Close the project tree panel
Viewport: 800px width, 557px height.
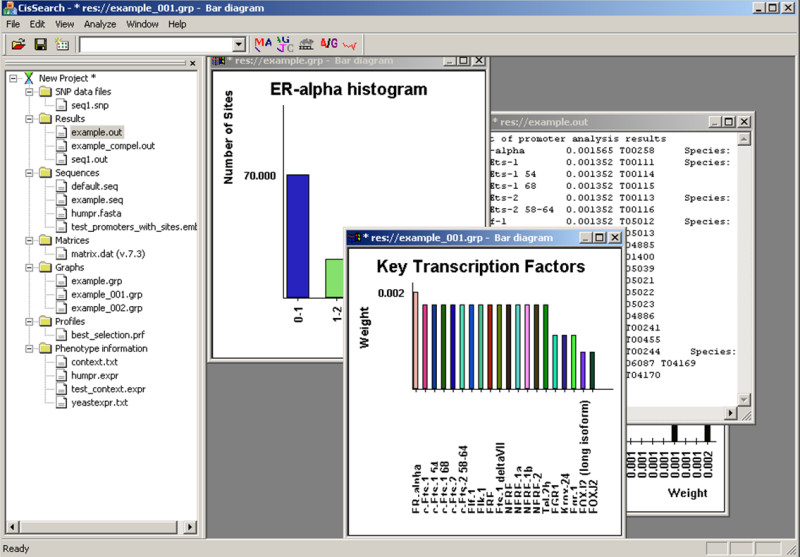tap(192, 63)
